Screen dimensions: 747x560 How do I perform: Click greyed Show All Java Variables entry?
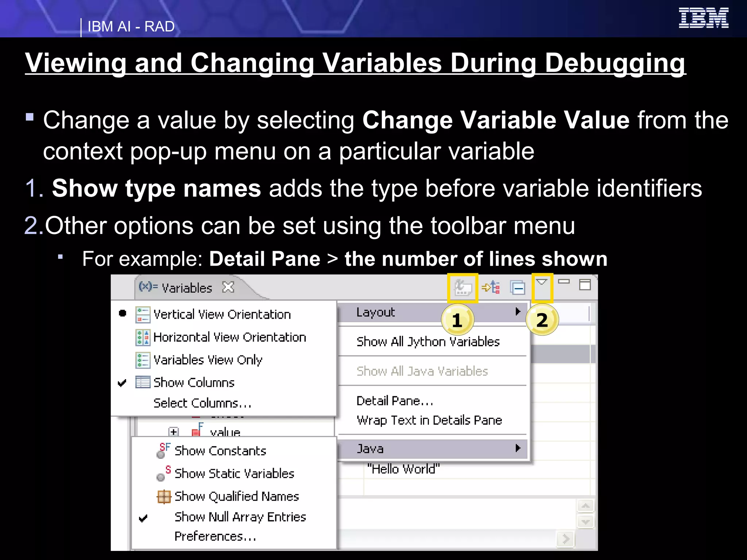(x=422, y=372)
